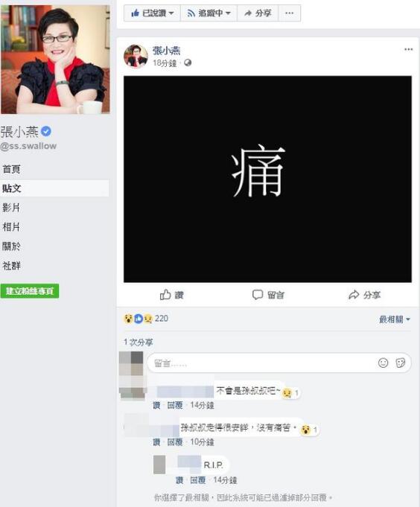420x507 pixels.
Task: Click the globe privacy icon beside 18分鐘
Action: [188, 63]
